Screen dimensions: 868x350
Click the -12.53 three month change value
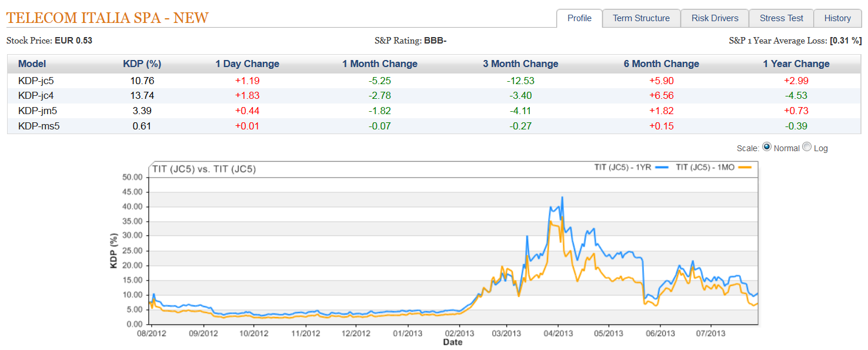click(x=520, y=81)
